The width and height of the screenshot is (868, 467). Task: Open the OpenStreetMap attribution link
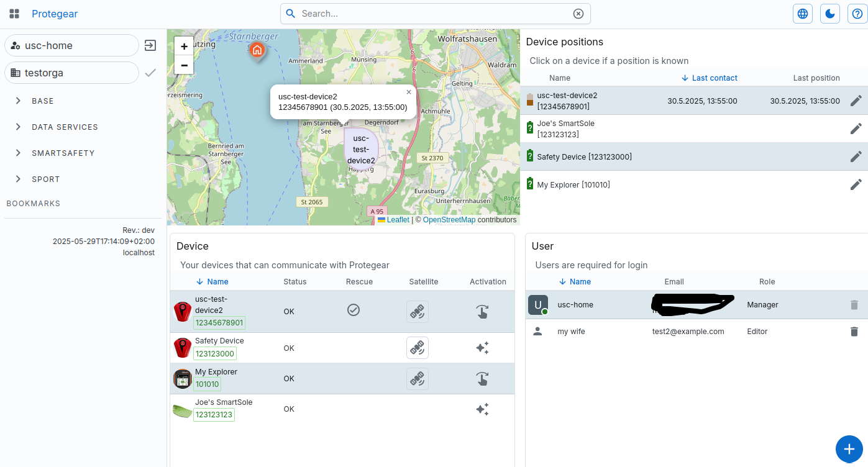coord(449,220)
